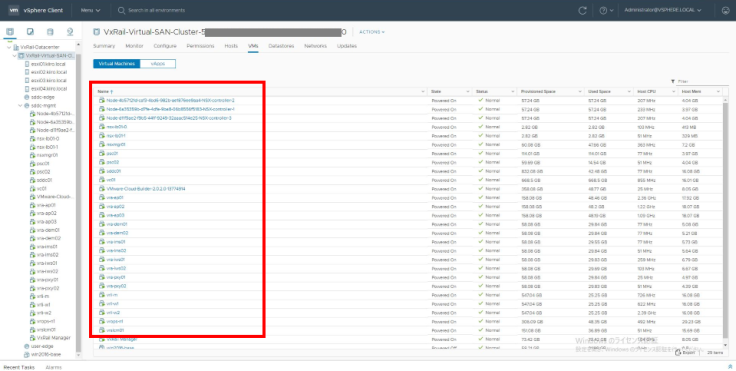This screenshot has height=371, width=736.
Task: Click the VM icon next to sddc01 in the table
Action: click(x=101, y=171)
